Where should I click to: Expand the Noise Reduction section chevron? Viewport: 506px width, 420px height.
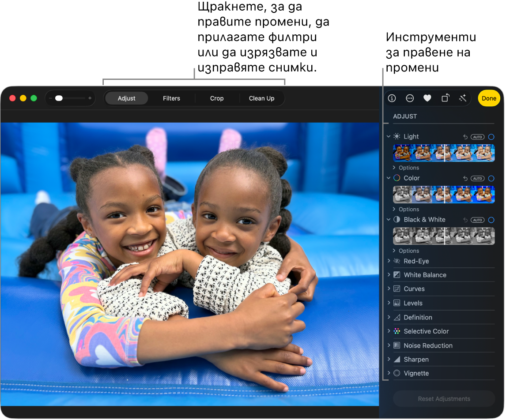tap(389, 345)
